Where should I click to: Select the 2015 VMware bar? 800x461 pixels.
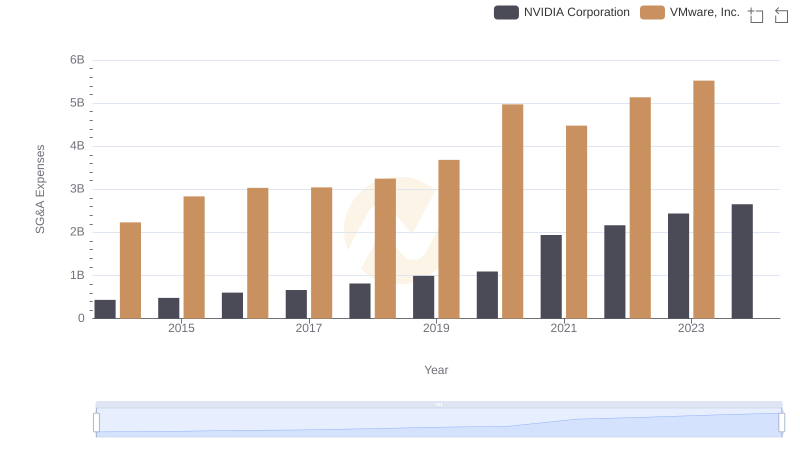pyautogui.click(x=194, y=258)
